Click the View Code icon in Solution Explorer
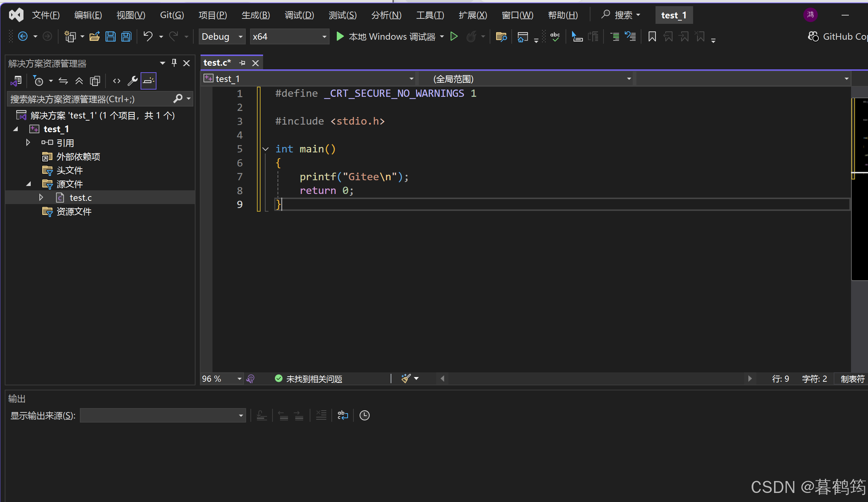This screenshot has height=502, width=868. 116,81
